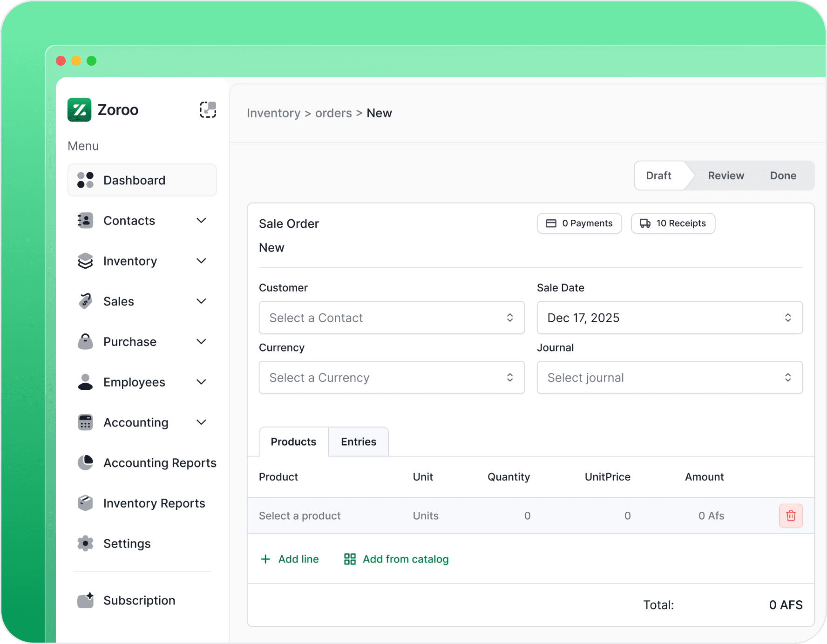The height and width of the screenshot is (644, 827).
Task: Expand the Contacts menu chevron
Action: [x=201, y=221]
